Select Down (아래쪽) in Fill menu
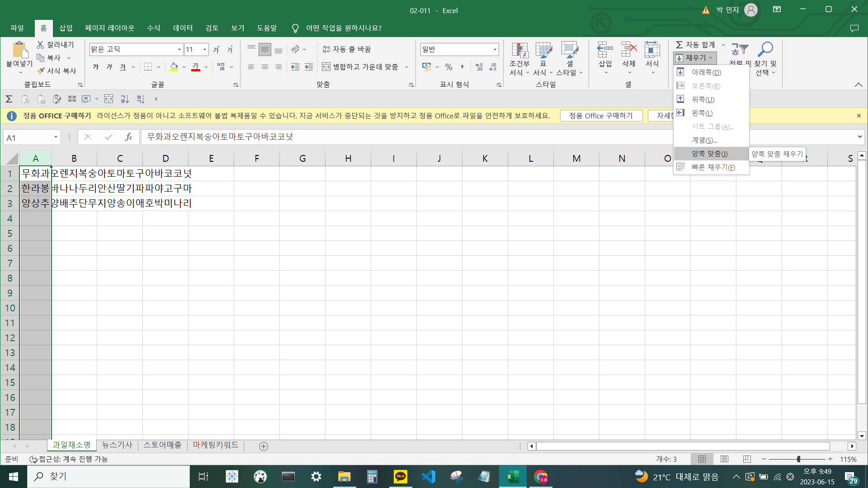 click(711, 72)
